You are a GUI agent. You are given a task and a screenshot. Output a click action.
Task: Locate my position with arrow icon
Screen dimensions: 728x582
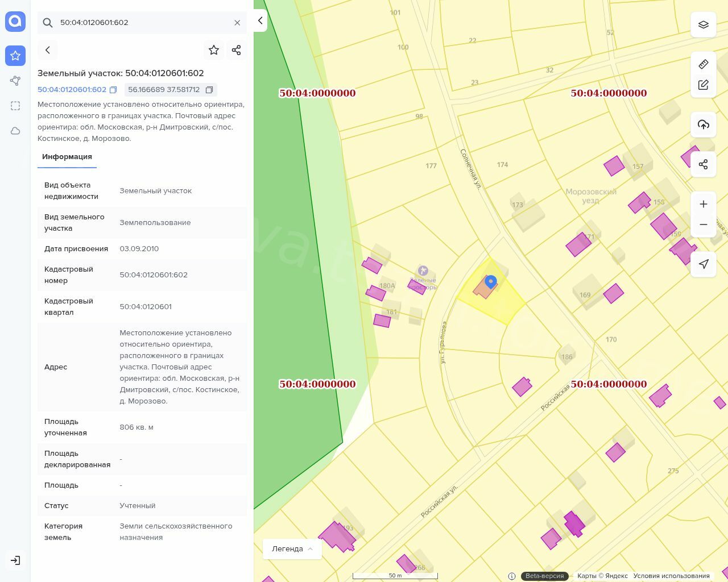(x=704, y=264)
